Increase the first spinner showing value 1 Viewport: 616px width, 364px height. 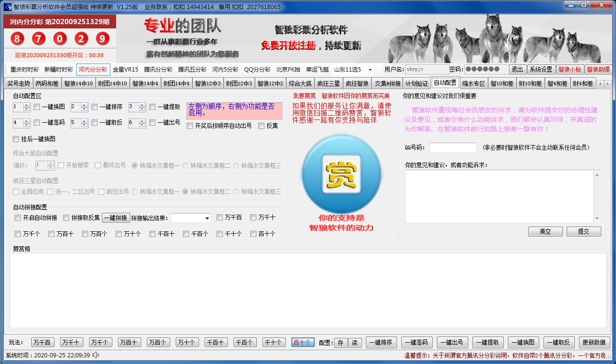27,105
